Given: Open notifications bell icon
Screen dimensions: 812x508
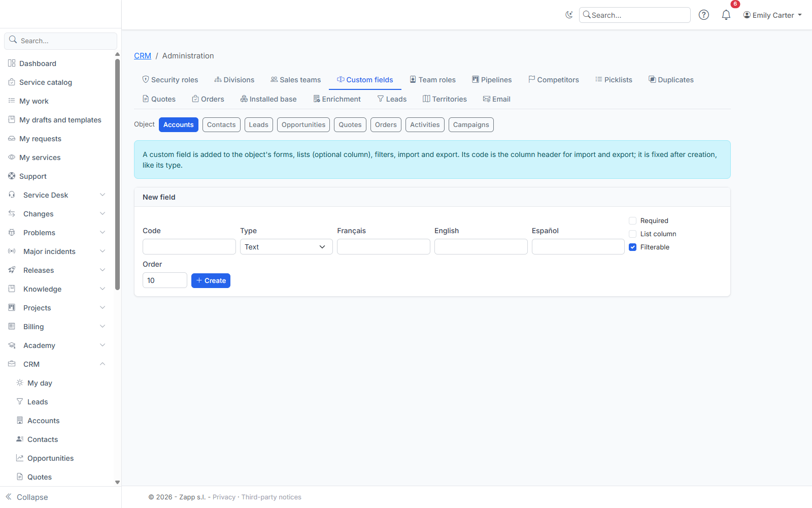Looking at the screenshot, I should click(726, 15).
